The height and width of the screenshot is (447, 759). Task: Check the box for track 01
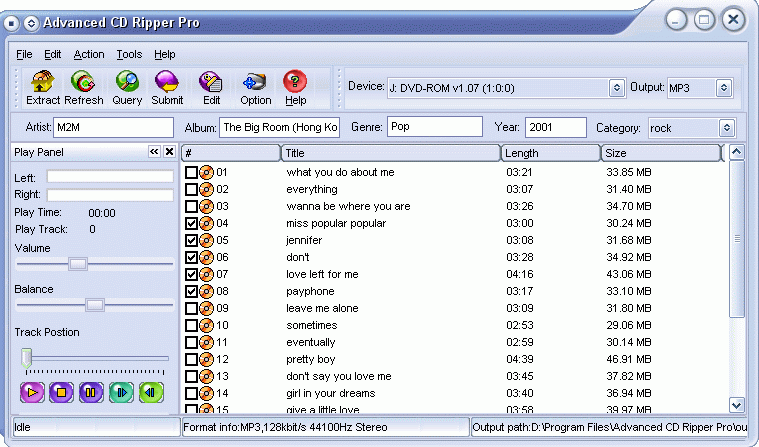(x=191, y=172)
